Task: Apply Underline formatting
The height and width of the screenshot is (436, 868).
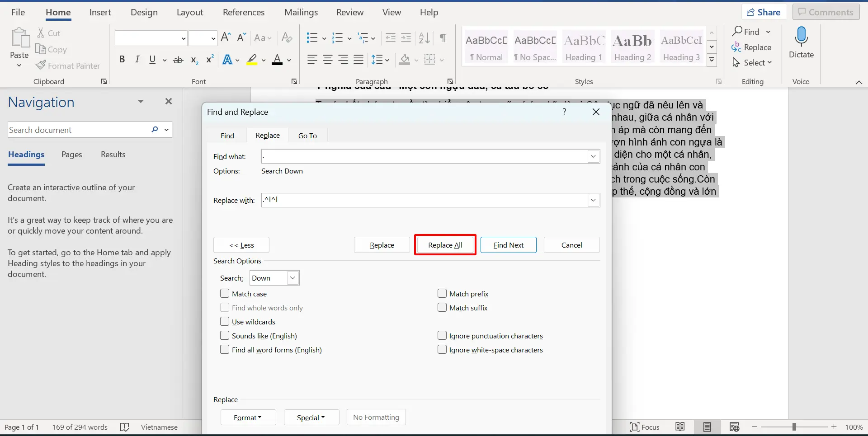Action: point(152,60)
